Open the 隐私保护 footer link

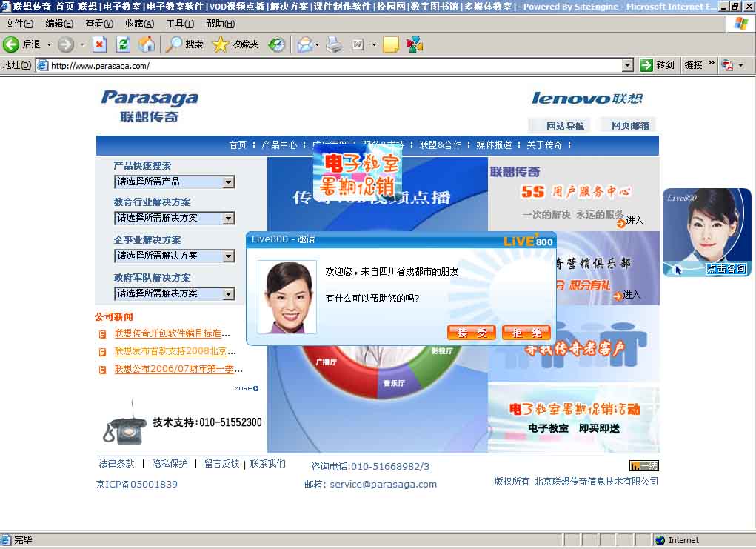click(170, 464)
